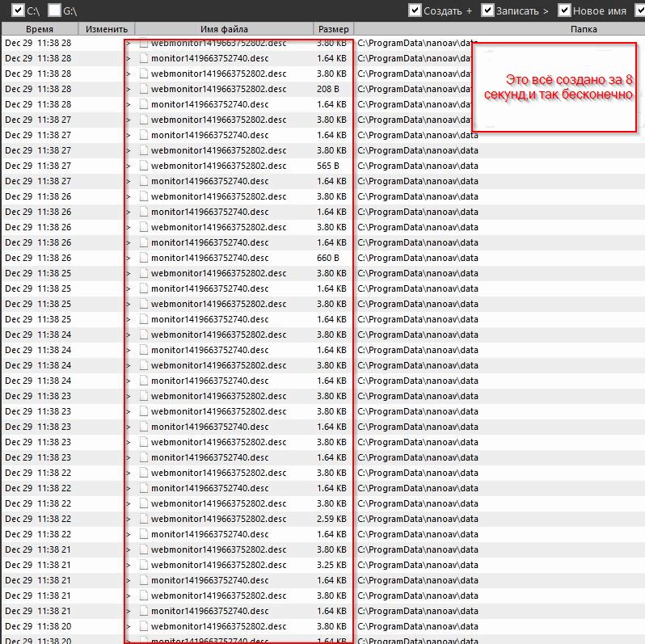Click the file icon in the topmost row
The image size is (645, 644).
(x=144, y=43)
